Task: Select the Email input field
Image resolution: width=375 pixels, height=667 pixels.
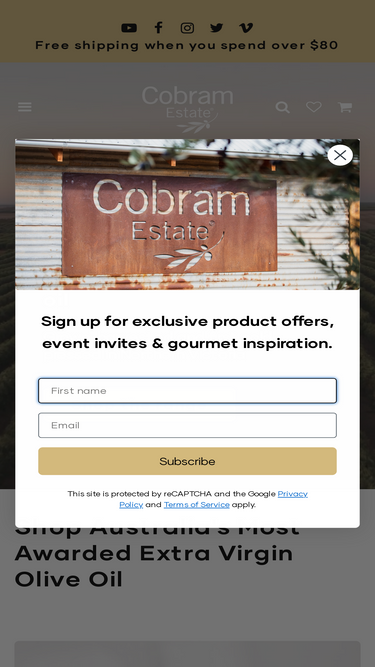Action: [188, 425]
